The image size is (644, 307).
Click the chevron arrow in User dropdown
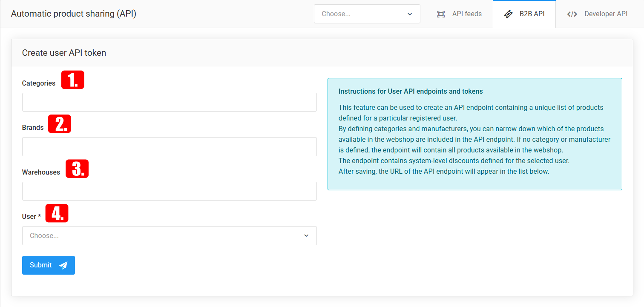tap(306, 235)
